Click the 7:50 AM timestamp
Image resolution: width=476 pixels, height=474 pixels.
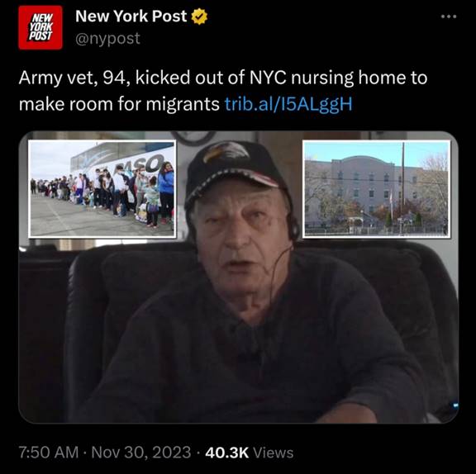(x=49, y=453)
